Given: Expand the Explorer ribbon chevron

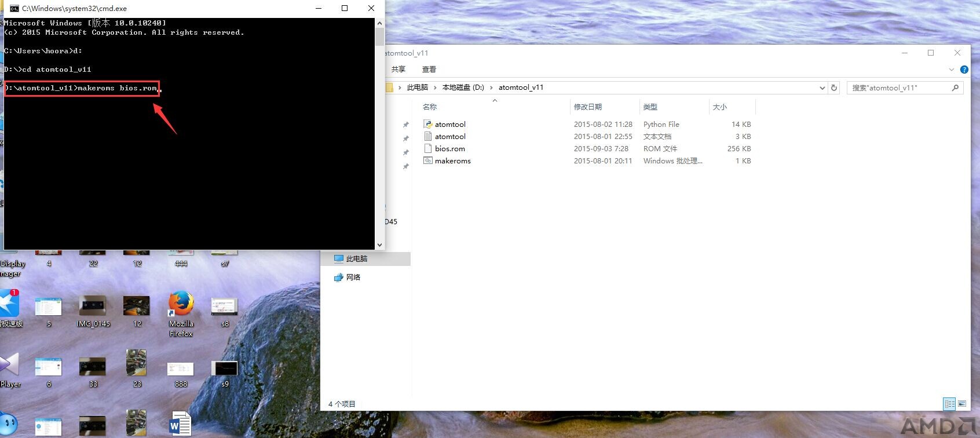Looking at the screenshot, I should [x=951, y=70].
